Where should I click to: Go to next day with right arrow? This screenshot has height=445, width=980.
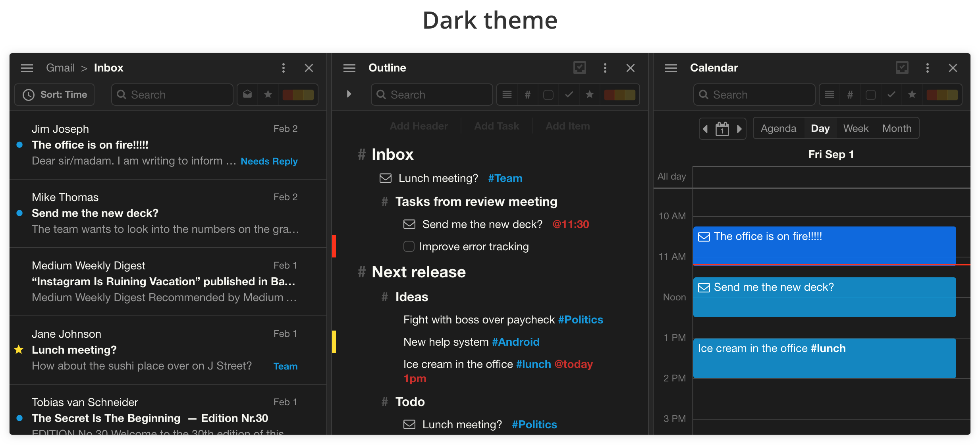point(739,129)
